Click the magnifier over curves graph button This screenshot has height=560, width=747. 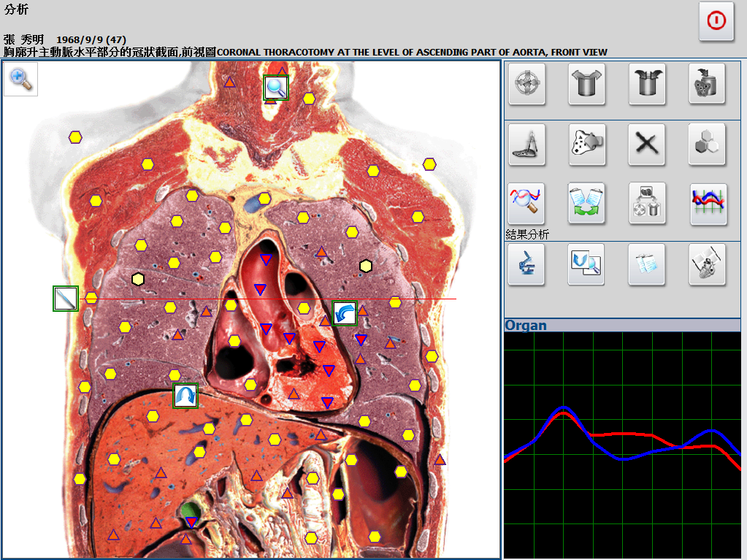pos(526,203)
